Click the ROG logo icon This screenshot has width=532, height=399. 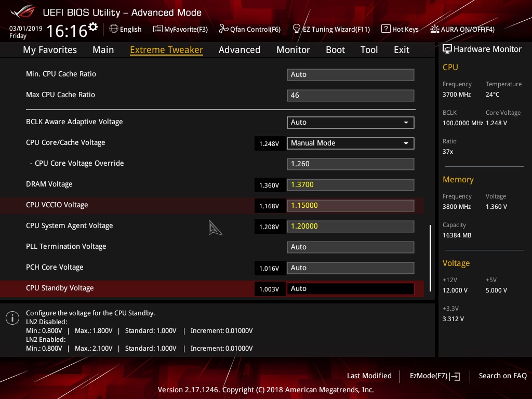click(x=23, y=11)
